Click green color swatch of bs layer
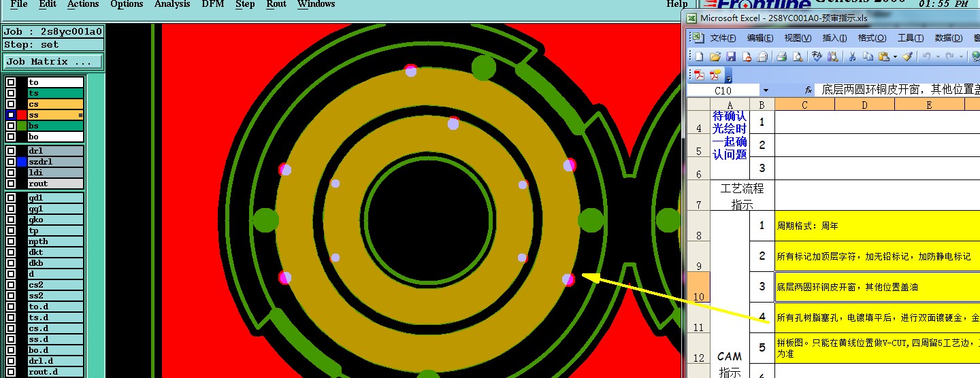 (x=22, y=126)
